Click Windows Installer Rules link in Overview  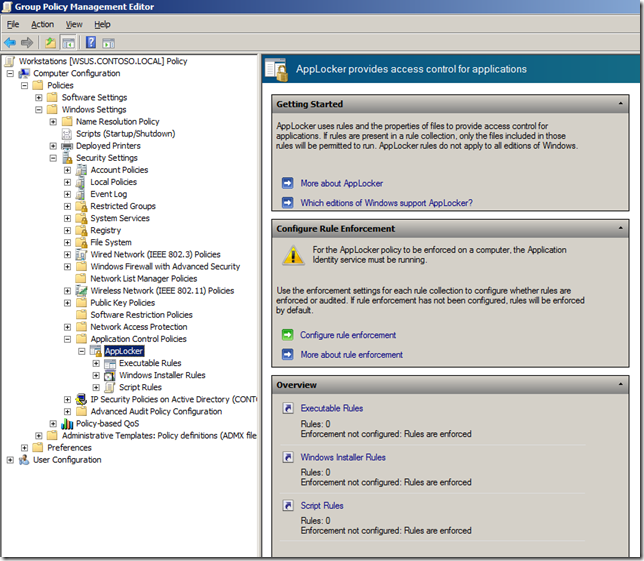point(342,457)
